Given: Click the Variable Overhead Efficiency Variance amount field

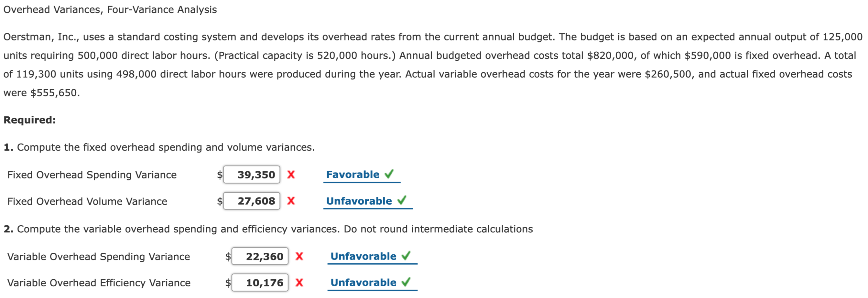Looking at the screenshot, I should pos(260,283).
